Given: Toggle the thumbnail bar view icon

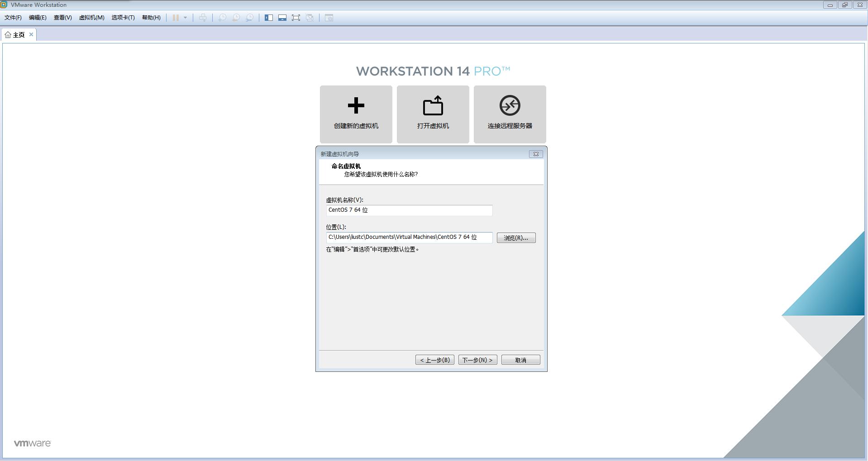Looking at the screenshot, I should (282, 18).
